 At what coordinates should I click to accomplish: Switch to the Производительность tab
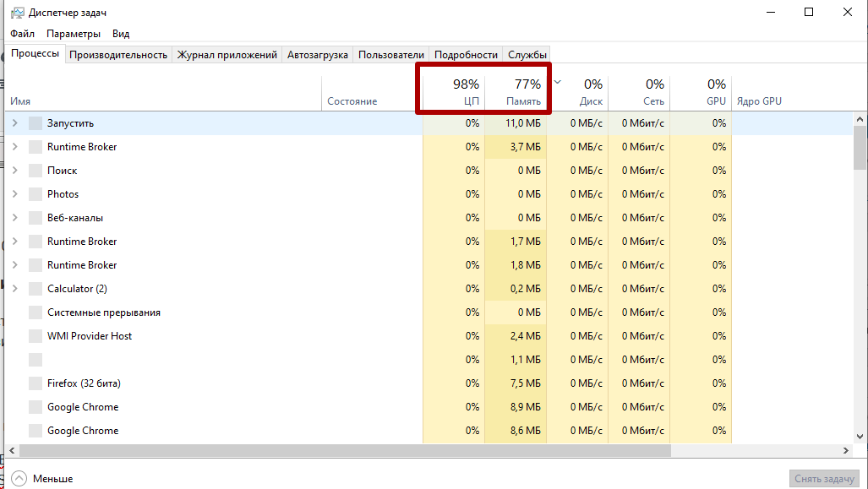[118, 55]
